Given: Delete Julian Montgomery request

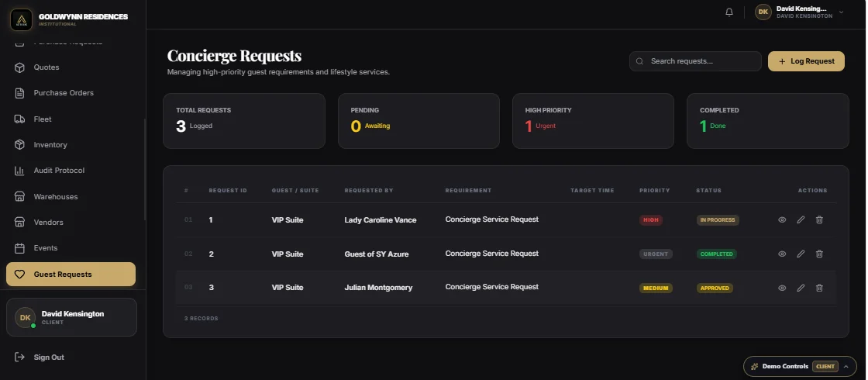Looking at the screenshot, I should pyautogui.click(x=819, y=288).
